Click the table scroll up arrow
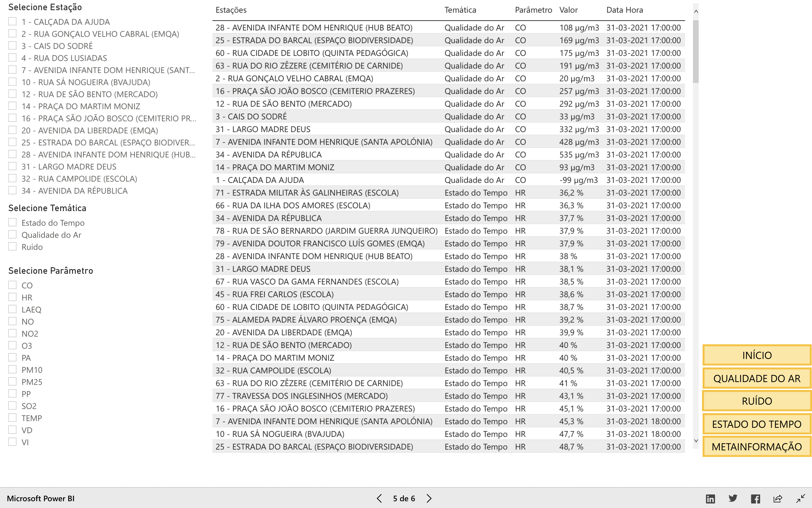Screen dimensions: 812x508 [696, 11]
